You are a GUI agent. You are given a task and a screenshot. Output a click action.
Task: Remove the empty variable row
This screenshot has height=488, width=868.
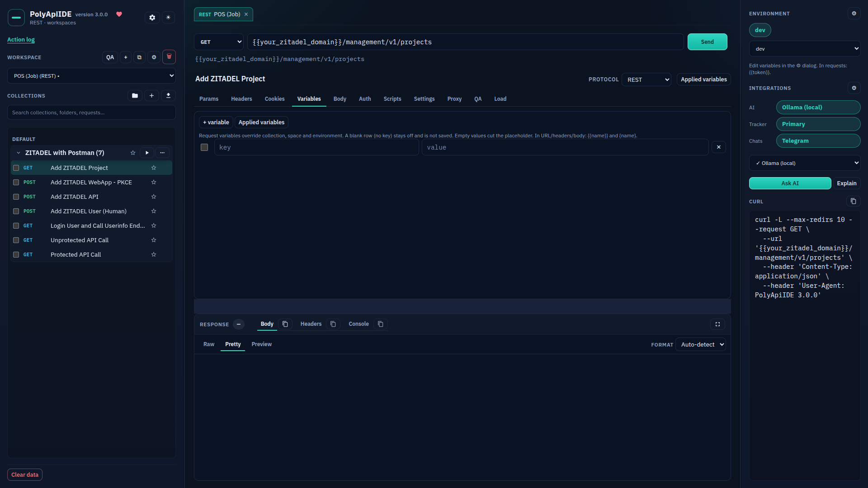(719, 147)
